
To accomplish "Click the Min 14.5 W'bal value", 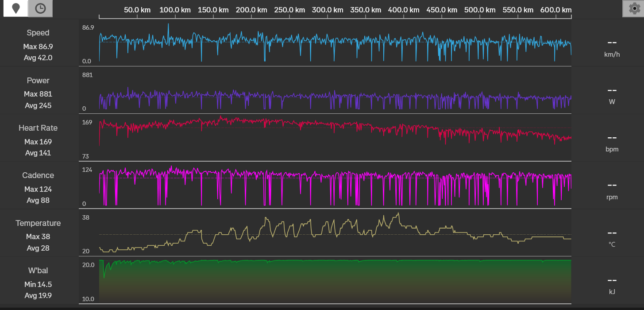I will (x=38, y=284).
